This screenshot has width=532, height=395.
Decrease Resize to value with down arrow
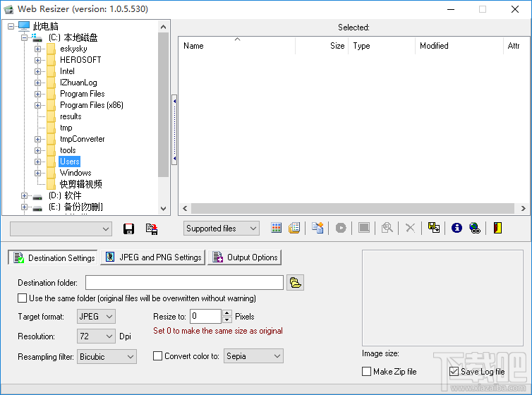(x=227, y=320)
